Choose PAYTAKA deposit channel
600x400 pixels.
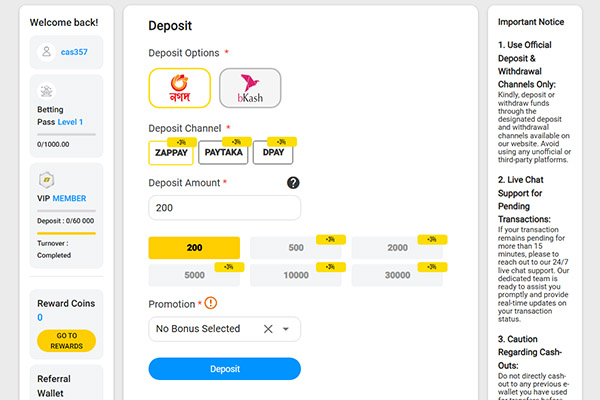pos(223,153)
